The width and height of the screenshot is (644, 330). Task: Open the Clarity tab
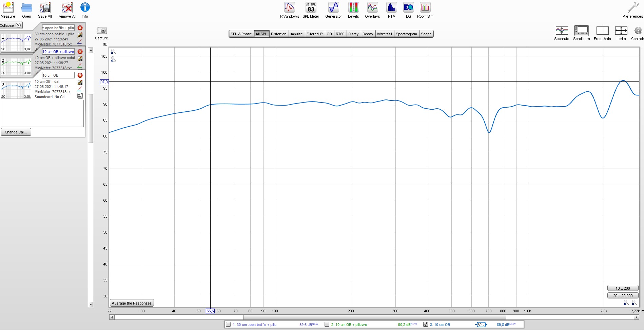pyautogui.click(x=353, y=34)
